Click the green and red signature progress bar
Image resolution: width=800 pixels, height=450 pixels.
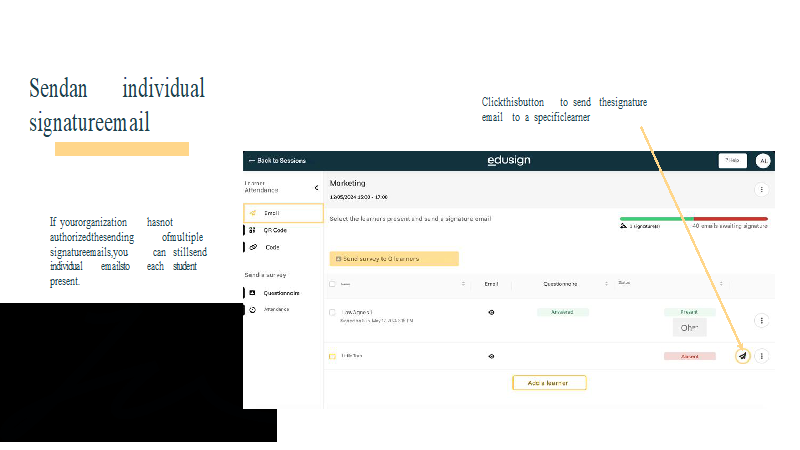pos(693,218)
